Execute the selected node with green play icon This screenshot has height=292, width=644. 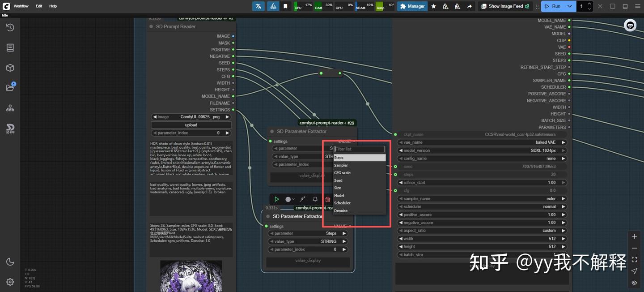click(x=276, y=199)
